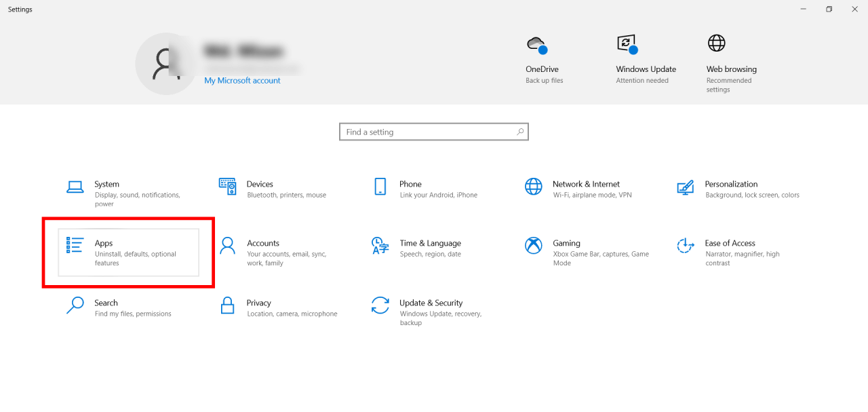This screenshot has width=868, height=412.
Task: Click 'Bluetooth, printers, mouse' description
Action: click(x=286, y=195)
